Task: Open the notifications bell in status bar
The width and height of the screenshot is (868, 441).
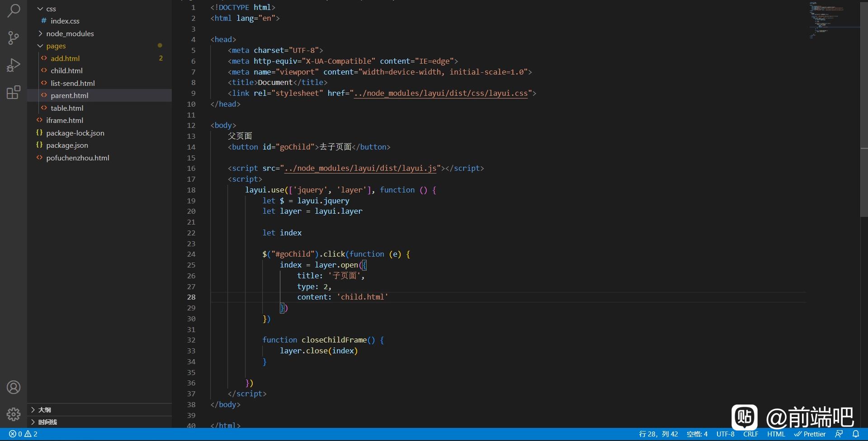Action: pos(856,434)
